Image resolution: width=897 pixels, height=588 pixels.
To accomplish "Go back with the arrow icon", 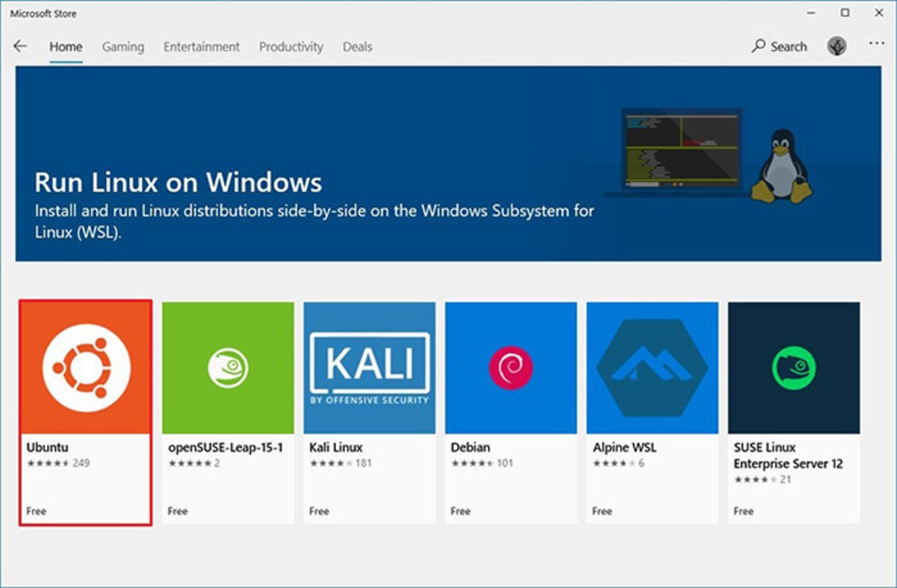I will 20,46.
